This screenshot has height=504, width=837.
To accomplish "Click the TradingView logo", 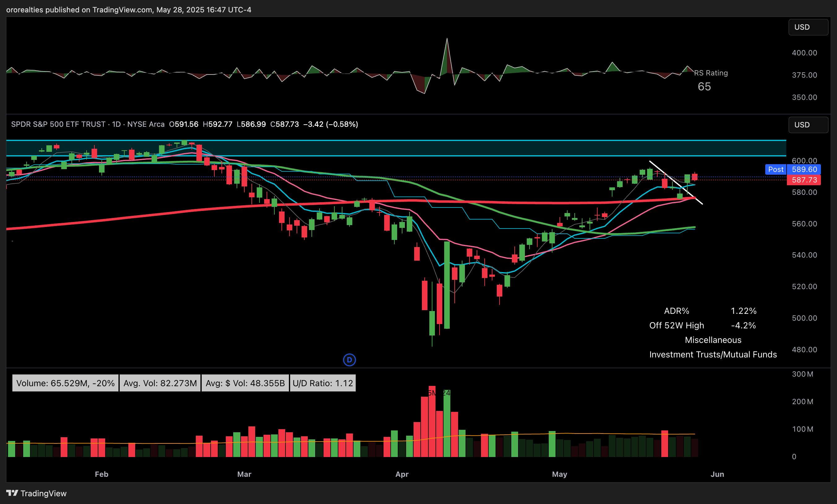I will tap(36, 493).
